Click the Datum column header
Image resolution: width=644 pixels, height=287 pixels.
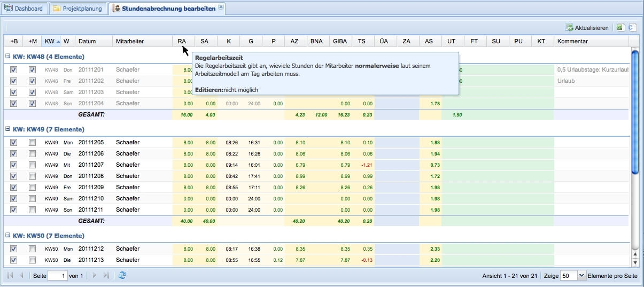(94, 41)
